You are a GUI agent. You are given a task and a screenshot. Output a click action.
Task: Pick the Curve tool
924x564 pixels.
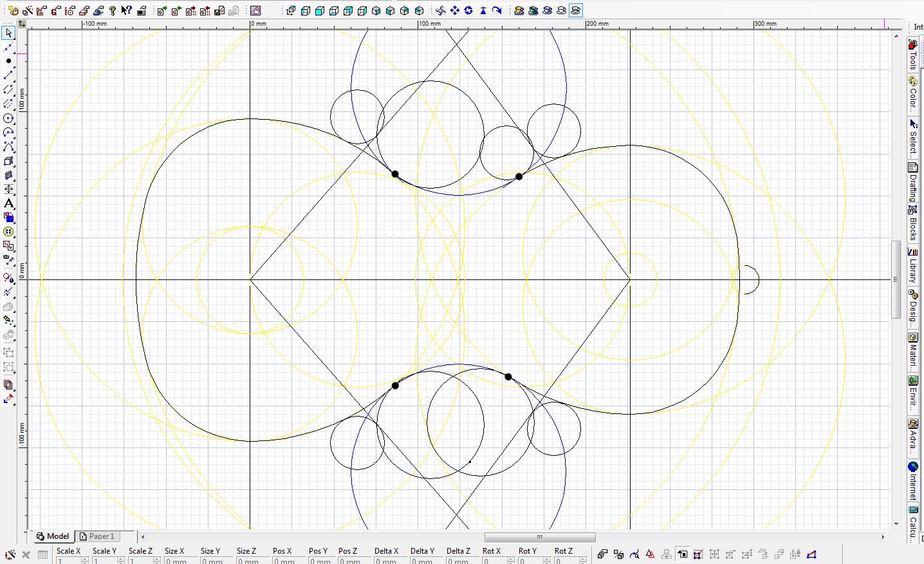8,147
